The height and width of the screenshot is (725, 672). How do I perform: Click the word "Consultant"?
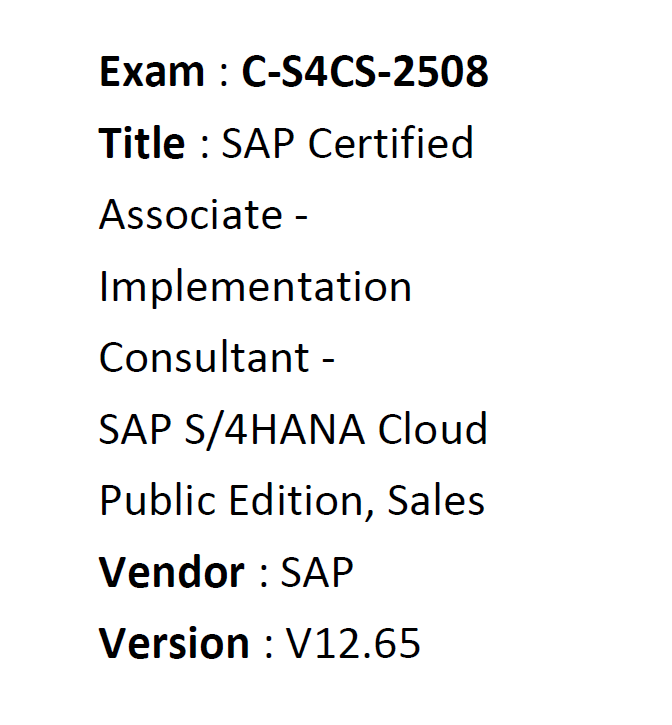204,358
